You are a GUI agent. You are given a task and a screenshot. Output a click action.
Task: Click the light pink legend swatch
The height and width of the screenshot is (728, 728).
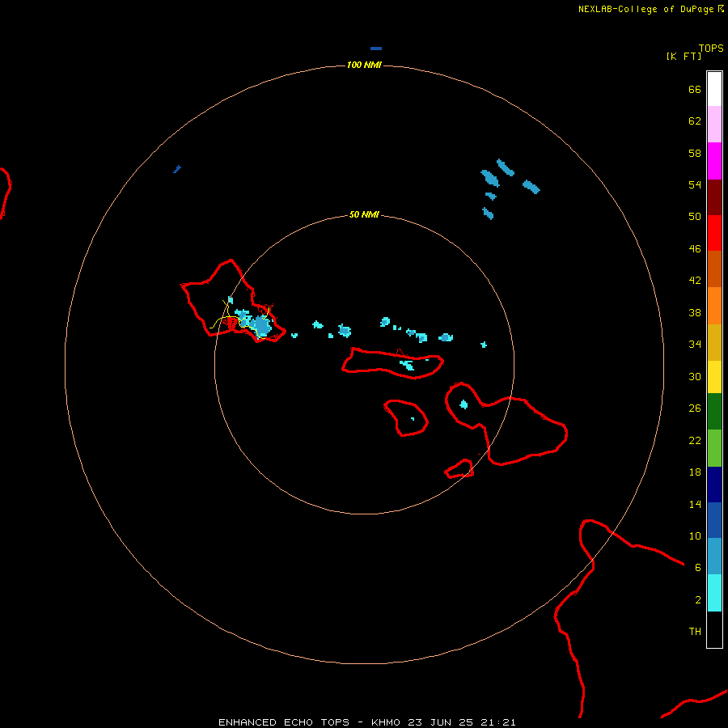tap(714, 124)
